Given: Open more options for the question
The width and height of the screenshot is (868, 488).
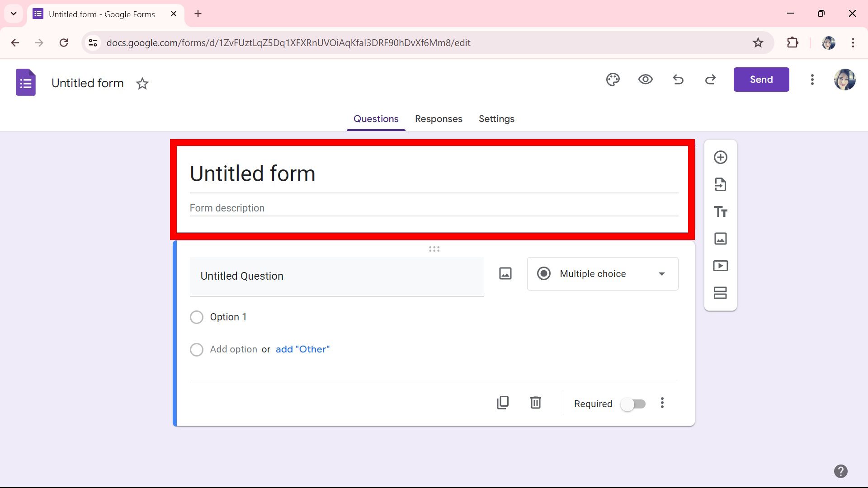Looking at the screenshot, I should [x=662, y=403].
